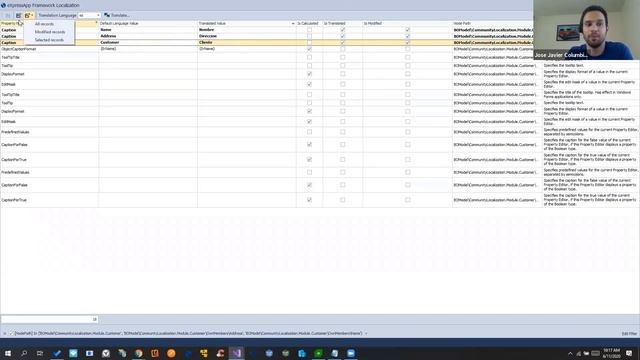Select the default value cell 'Name'

coord(148,30)
